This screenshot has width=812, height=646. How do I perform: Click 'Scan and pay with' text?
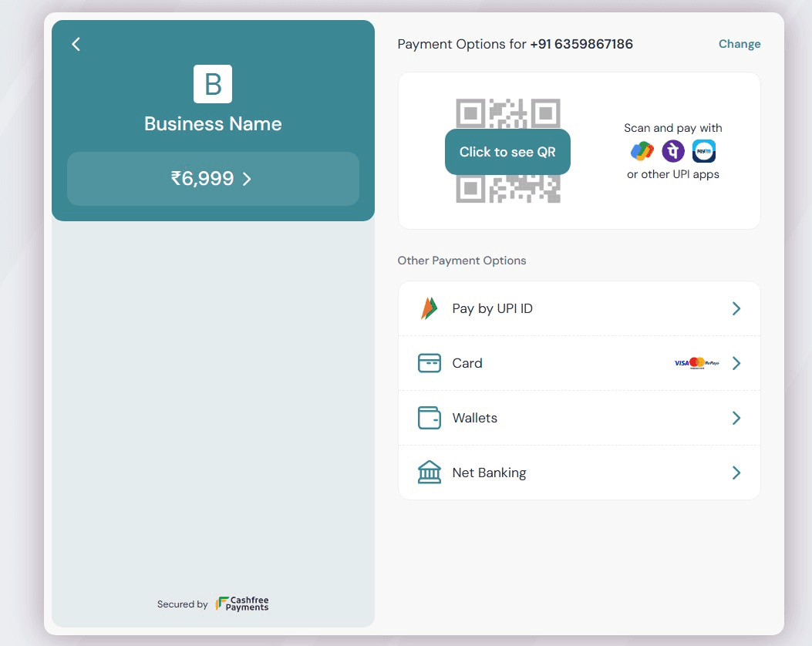click(672, 128)
